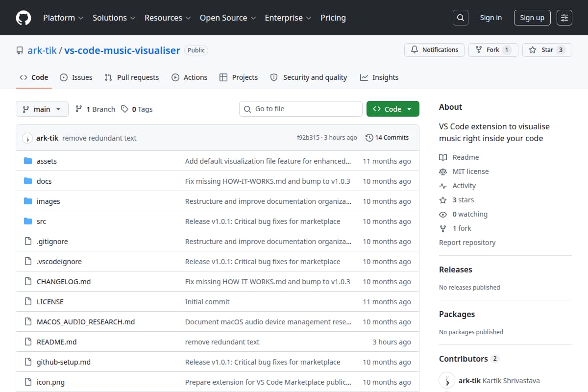Click the CHANGELOG.md file icon
588x392 pixels.
pyautogui.click(x=28, y=282)
